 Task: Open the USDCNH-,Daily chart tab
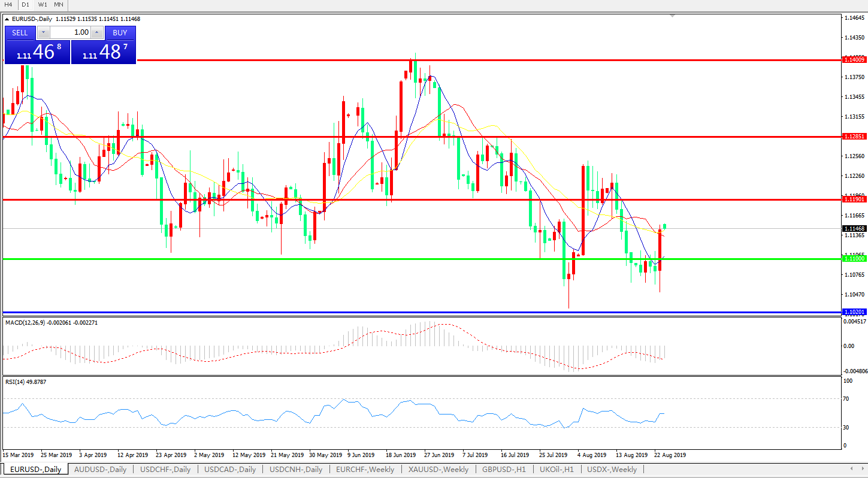click(x=296, y=470)
